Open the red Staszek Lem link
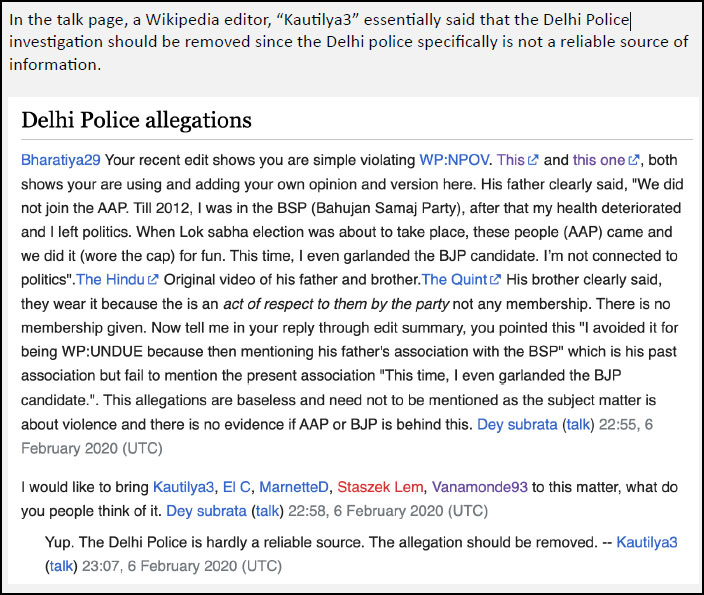Viewport: 704px width, 595px height. (x=380, y=487)
